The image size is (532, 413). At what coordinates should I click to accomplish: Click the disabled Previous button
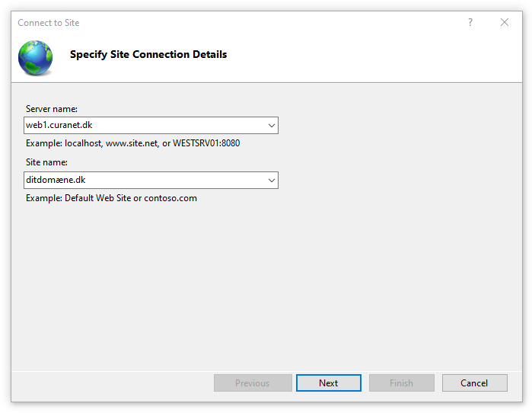tap(253, 383)
